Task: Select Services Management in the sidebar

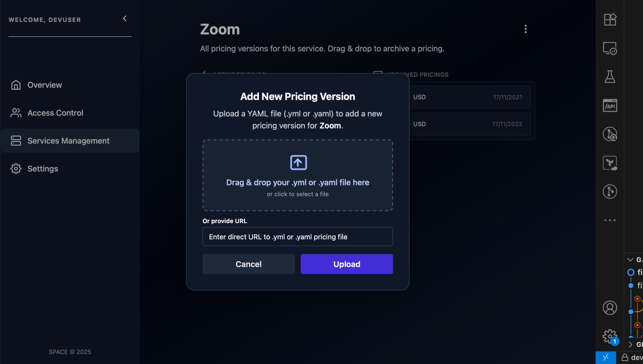Action: [x=68, y=141]
